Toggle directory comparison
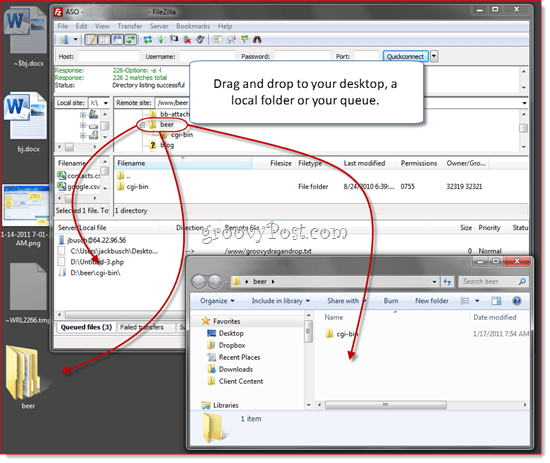 [x=231, y=40]
